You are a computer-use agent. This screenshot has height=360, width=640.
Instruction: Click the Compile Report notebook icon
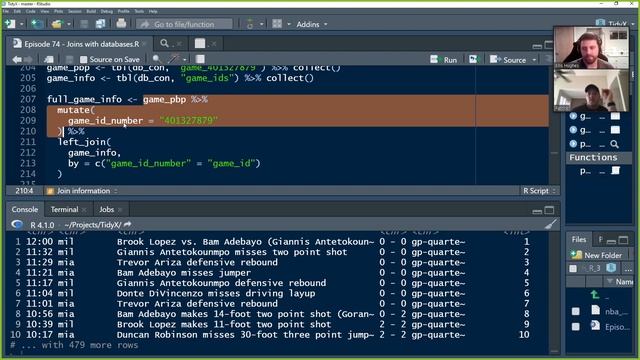(x=200, y=60)
